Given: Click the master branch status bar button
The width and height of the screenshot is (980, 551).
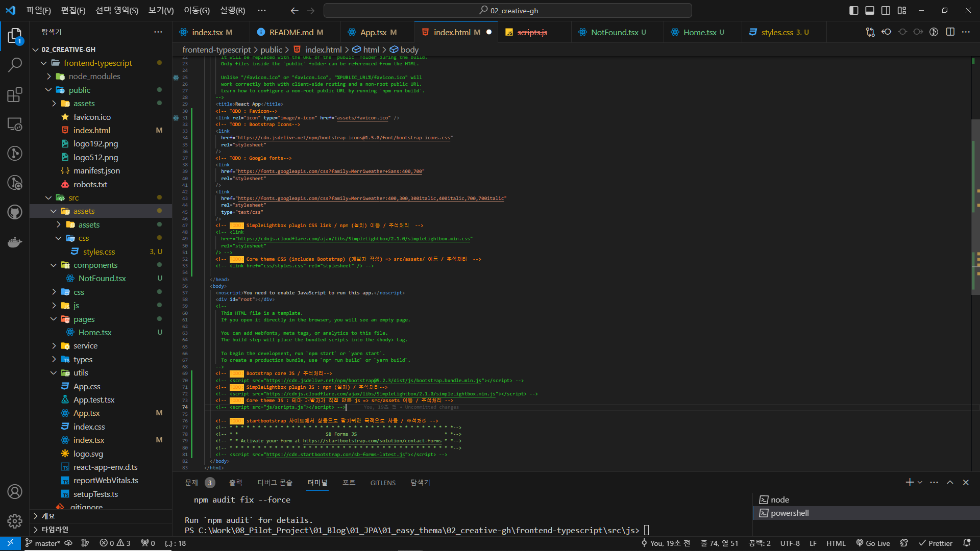Looking at the screenshot, I should tap(43, 543).
